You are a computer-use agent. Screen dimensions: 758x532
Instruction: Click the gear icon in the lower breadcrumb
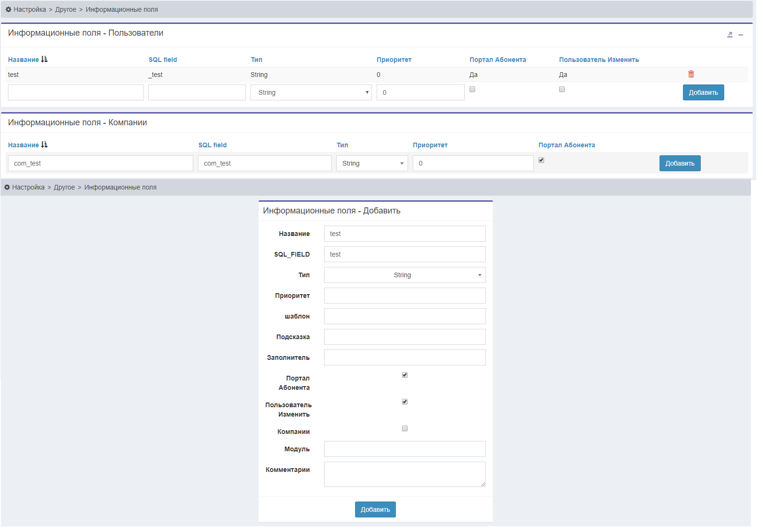pyautogui.click(x=7, y=187)
